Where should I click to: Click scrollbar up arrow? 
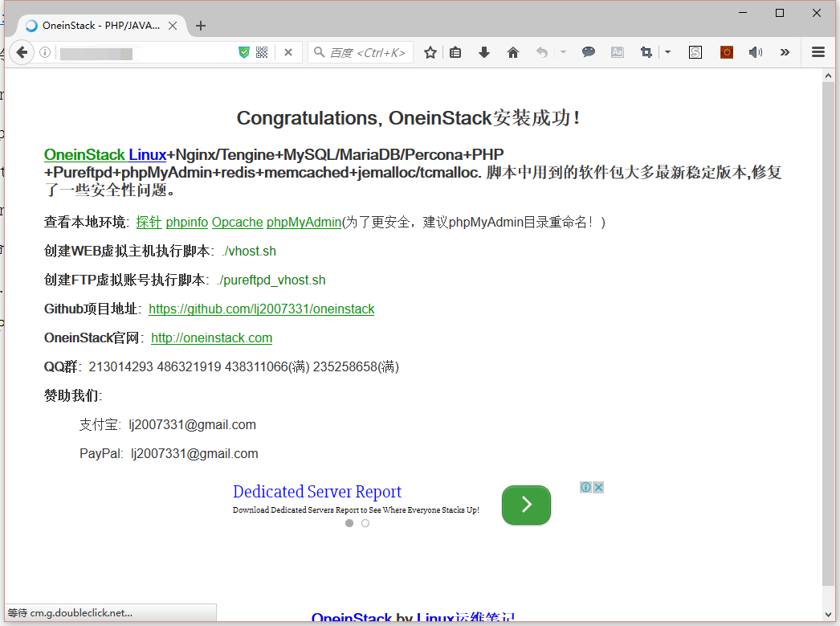click(828, 76)
